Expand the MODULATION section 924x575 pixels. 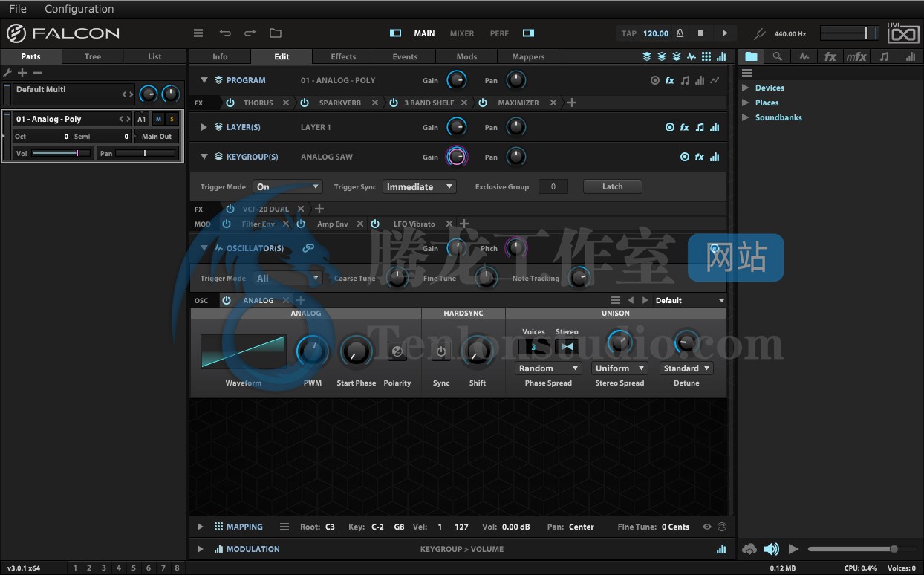click(200, 549)
